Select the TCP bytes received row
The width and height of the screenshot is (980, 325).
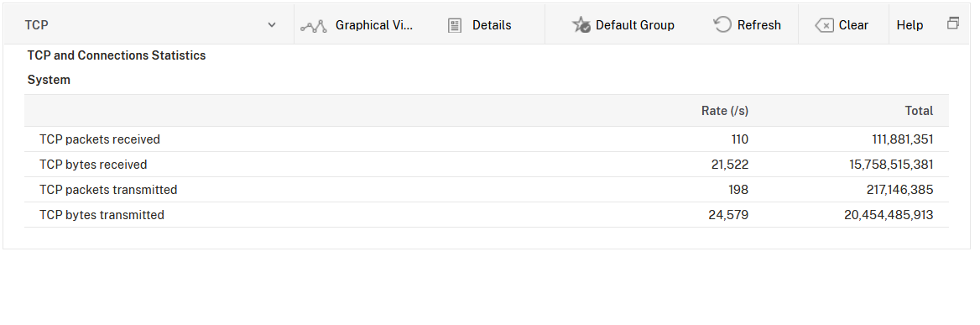[487, 165]
